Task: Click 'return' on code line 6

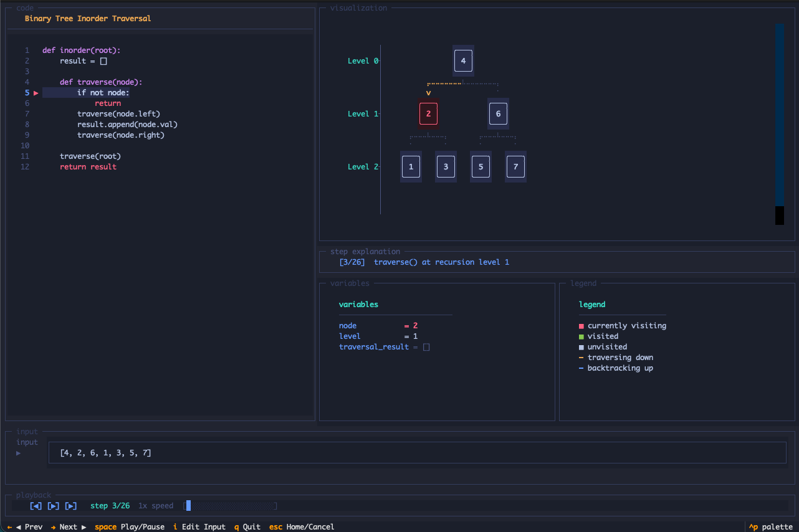Action: pos(108,103)
